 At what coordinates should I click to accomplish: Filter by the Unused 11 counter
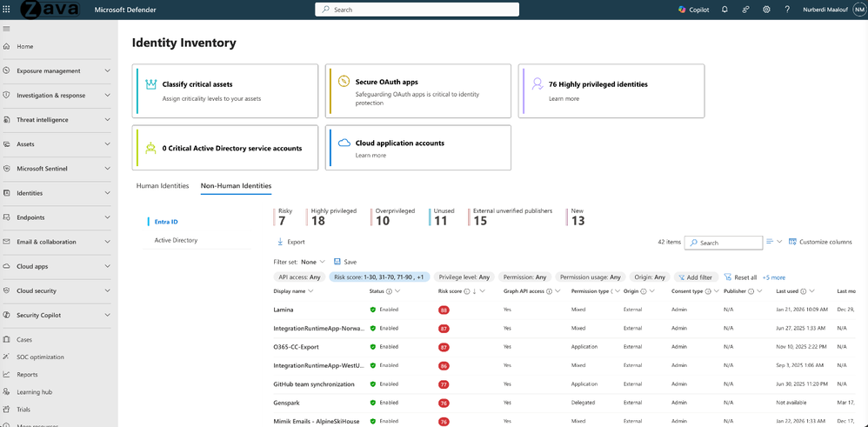(x=443, y=217)
